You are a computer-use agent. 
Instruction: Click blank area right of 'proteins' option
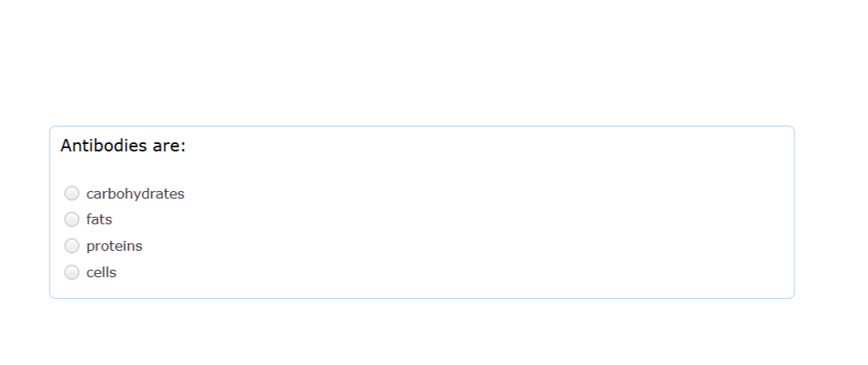pyautogui.click(x=443, y=246)
